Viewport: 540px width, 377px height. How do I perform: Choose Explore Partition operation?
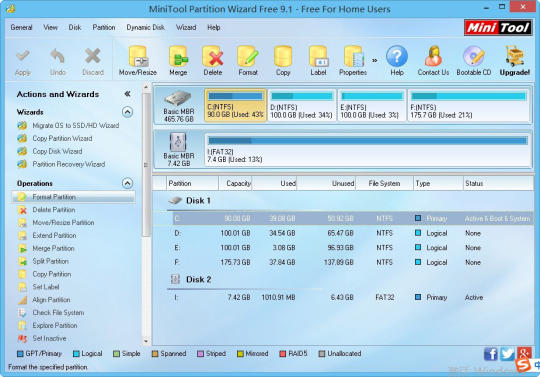coord(55,325)
